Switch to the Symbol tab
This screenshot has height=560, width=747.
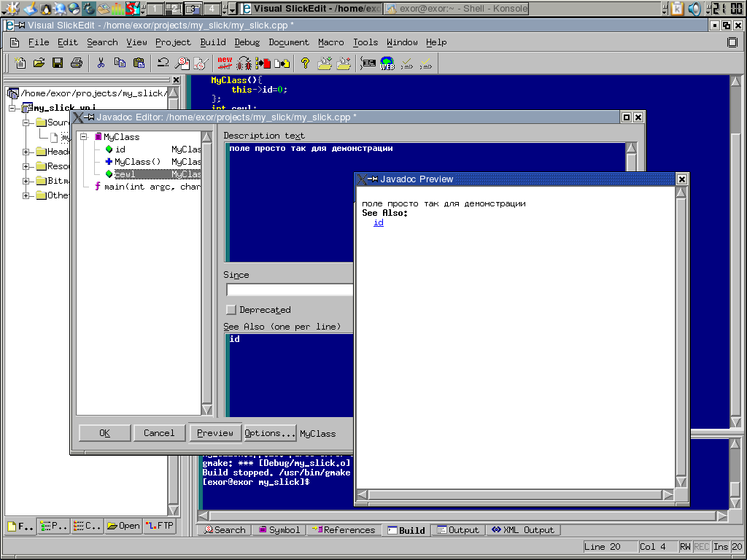coord(279,530)
